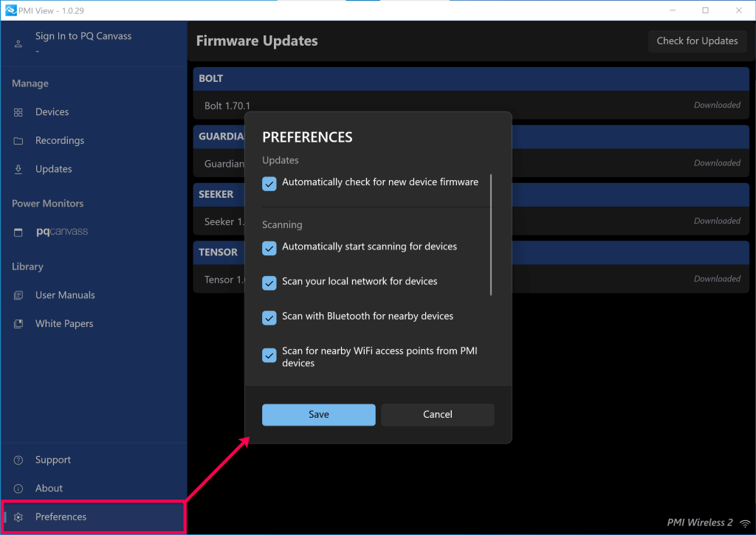The width and height of the screenshot is (756, 535).
Task: Uncheck automatically start scanning for devices
Action: (269, 248)
